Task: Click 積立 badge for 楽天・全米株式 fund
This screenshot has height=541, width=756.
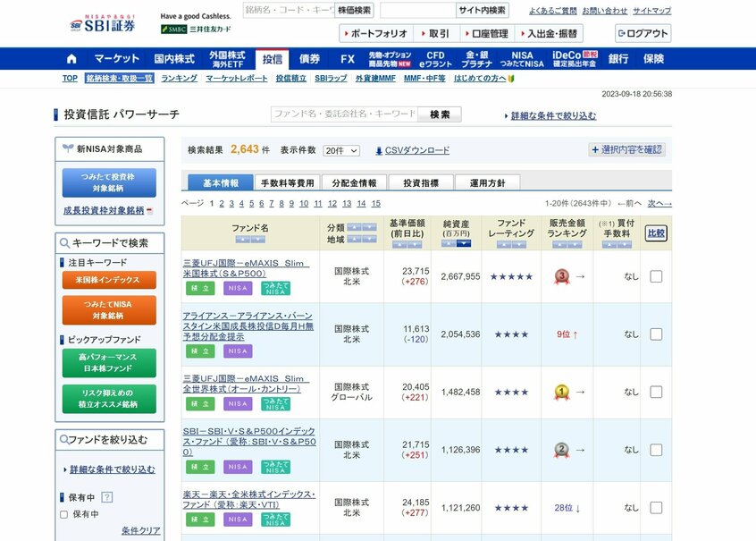Action: (x=200, y=520)
